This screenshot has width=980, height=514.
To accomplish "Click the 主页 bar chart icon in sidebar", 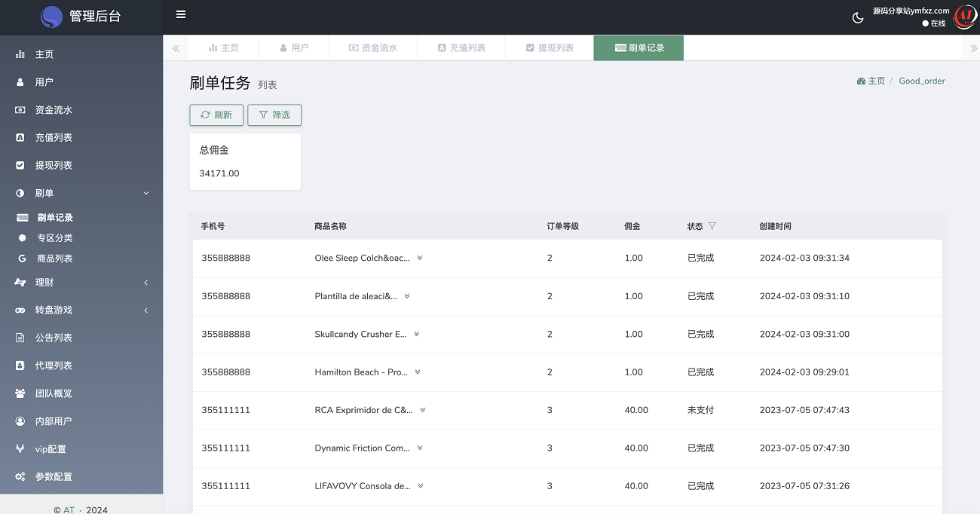I will [20, 54].
